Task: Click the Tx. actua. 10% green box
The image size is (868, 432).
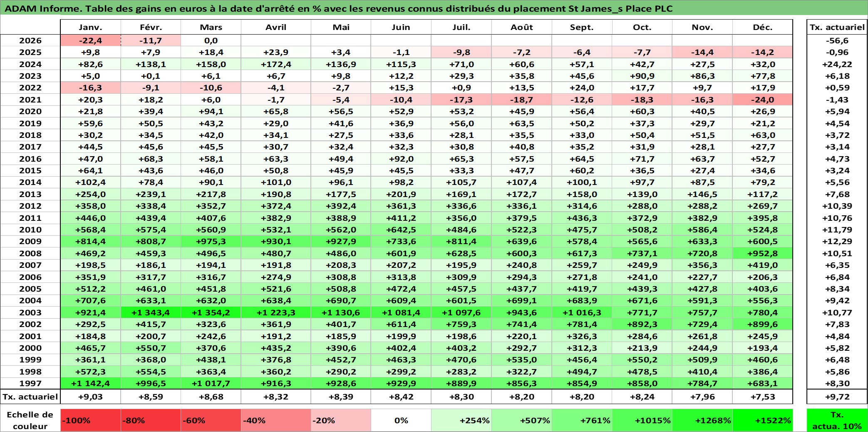Action: (837, 420)
